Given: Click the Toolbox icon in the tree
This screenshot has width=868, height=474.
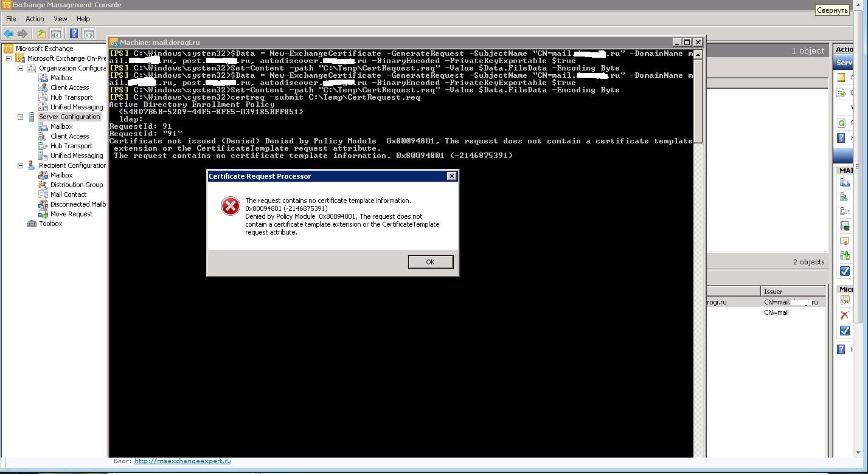Looking at the screenshot, I should 32,224.
